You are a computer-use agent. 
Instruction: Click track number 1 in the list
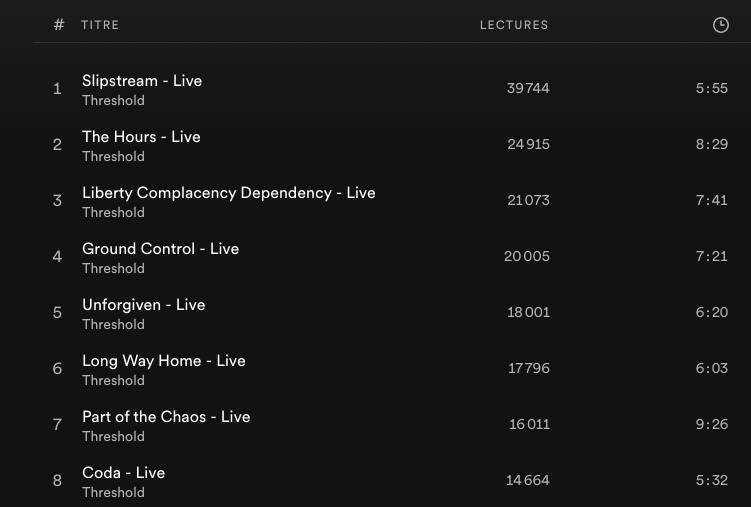point(57,89)
